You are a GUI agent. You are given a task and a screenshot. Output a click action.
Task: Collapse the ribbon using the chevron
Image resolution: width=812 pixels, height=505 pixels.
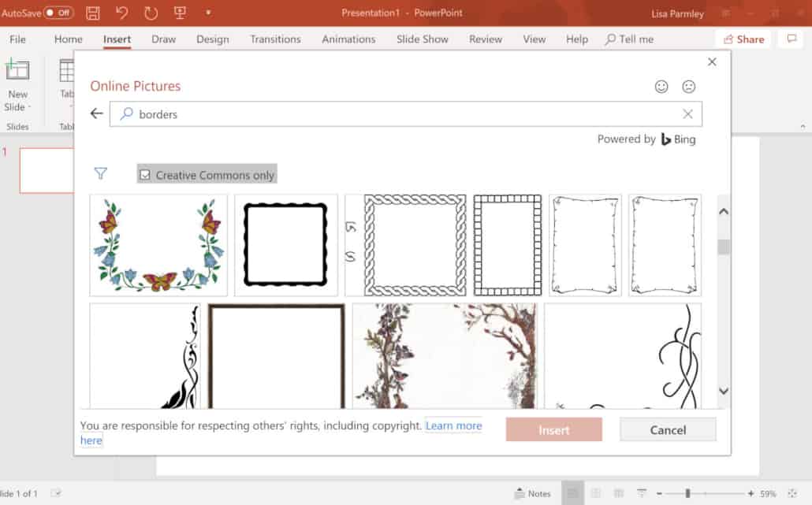804,125
